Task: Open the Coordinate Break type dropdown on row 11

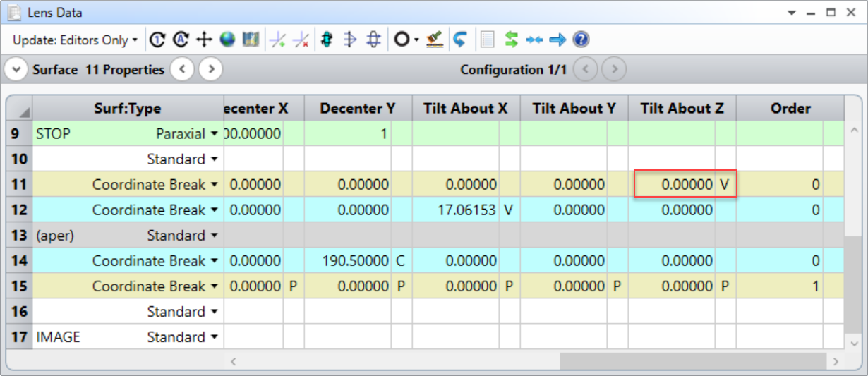Action: pos(214,184)
